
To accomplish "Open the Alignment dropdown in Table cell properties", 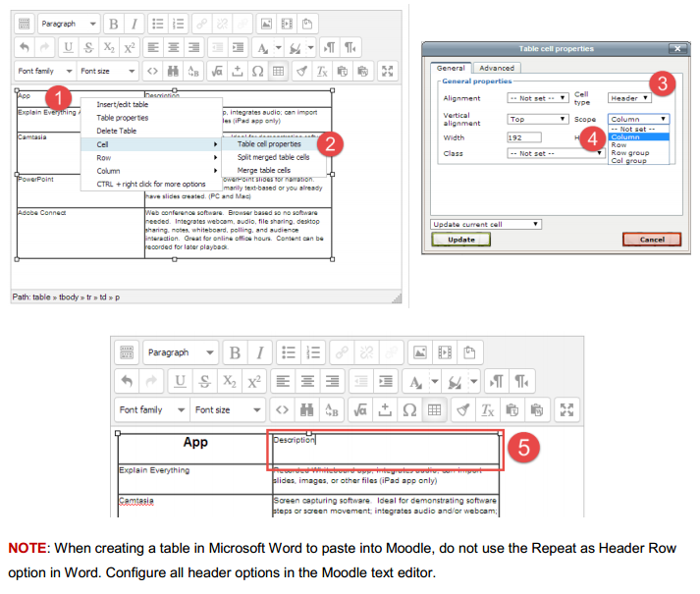I will tap(537, 98).
